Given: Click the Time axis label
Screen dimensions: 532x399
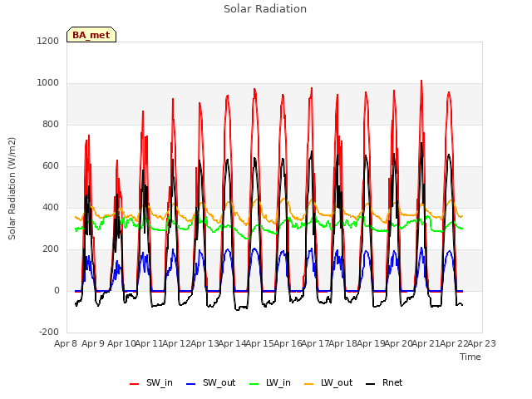Looking at the screenshot, I should (470, 357).
